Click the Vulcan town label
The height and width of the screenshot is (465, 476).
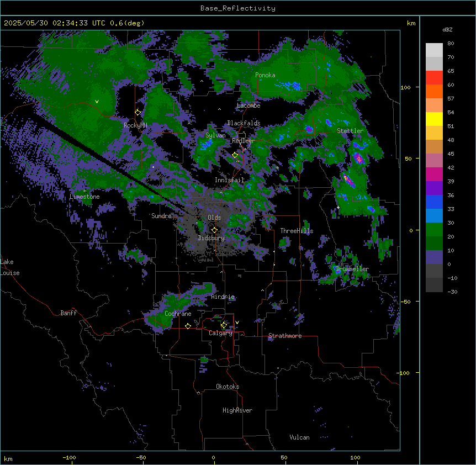[300, 437]
